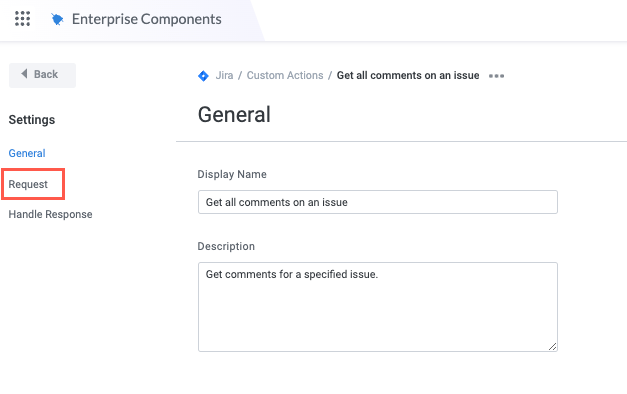Image resolution: width=627 pixels, height=394 pixels.
Task: Click inside the Description text area
Action: 377,307
